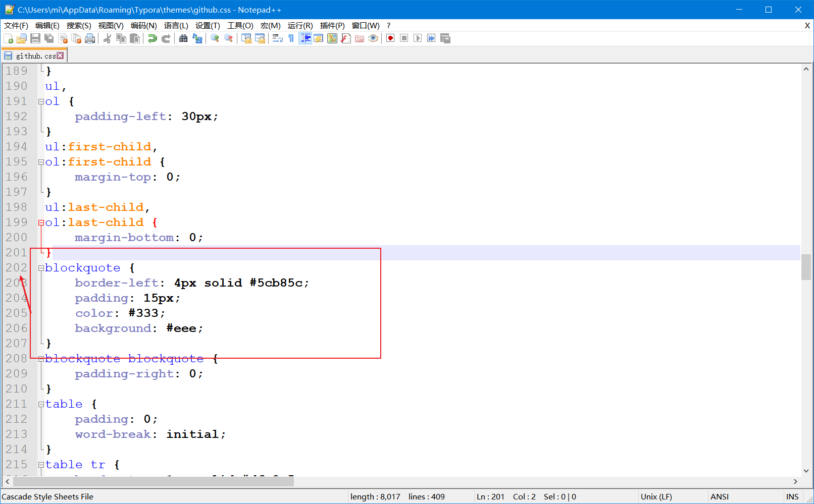814x504 pixels.
Task: Open Find with the binoculars icon
Action: [x=183, y=38]
